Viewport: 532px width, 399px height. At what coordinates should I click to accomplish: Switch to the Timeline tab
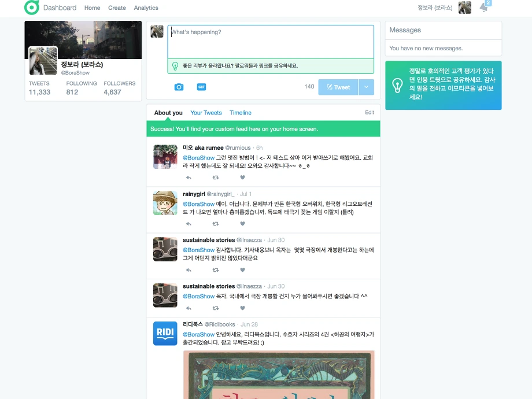click(x=241, y=113)
